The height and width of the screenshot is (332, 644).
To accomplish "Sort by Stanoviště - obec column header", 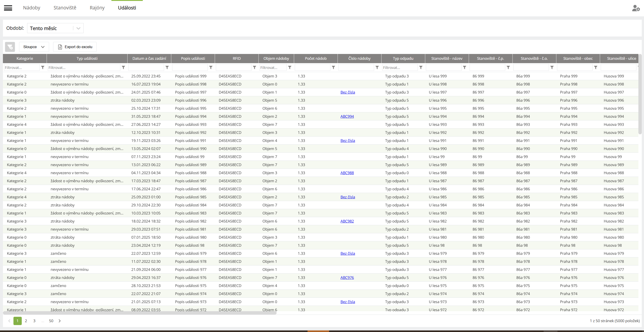I will 578,58.
